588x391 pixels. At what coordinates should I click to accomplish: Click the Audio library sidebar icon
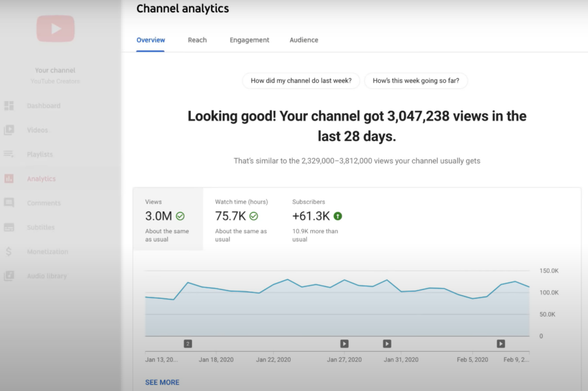[x=9, y=275]
